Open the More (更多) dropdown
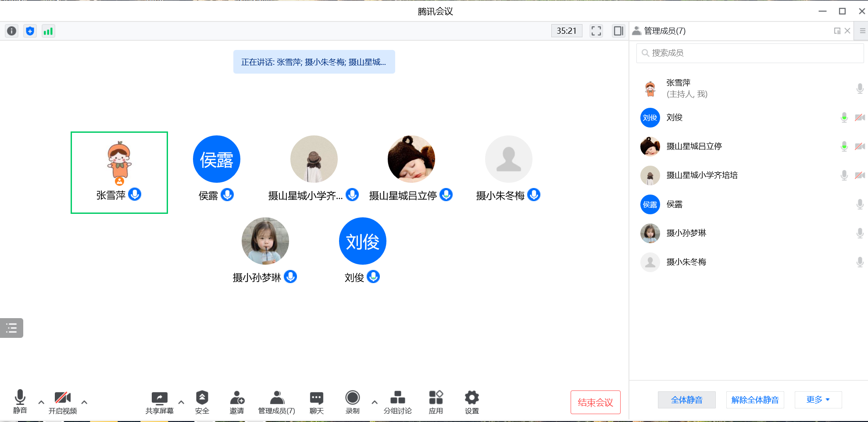Viewport: 868px width, 422px height. [x=818, y=400]
